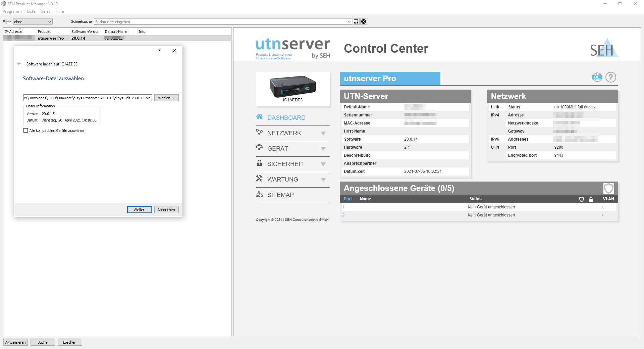Expand the SICHERHEIT menu section
The image size is (644, 349).
[323, 164]
